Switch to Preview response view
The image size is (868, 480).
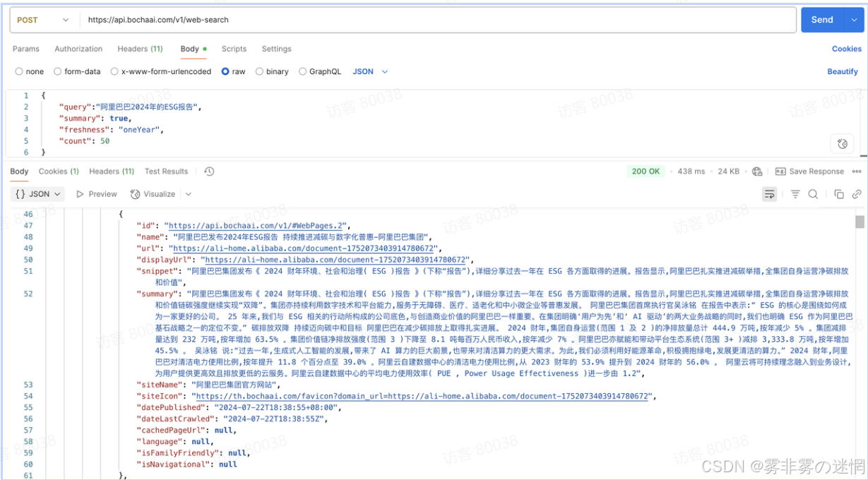[x=97, y=194]
